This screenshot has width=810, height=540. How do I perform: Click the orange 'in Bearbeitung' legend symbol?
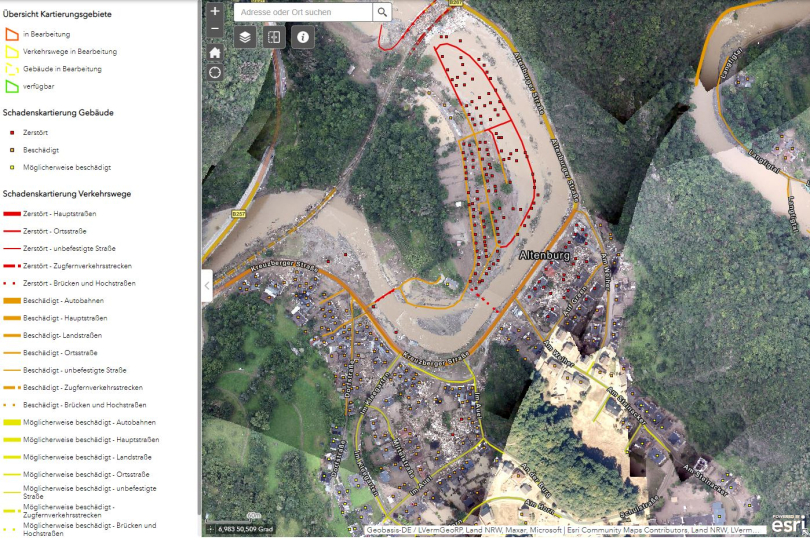(12, 34)
